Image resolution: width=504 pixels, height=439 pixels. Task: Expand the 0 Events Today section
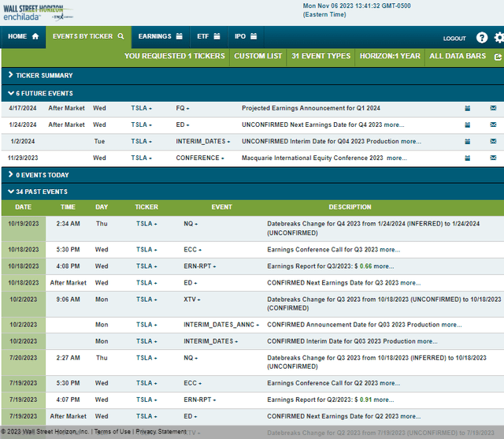click(39, 175)
